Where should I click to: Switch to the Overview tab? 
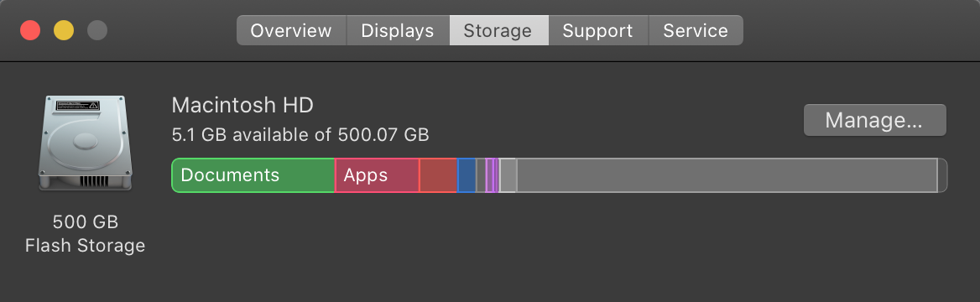291,31
